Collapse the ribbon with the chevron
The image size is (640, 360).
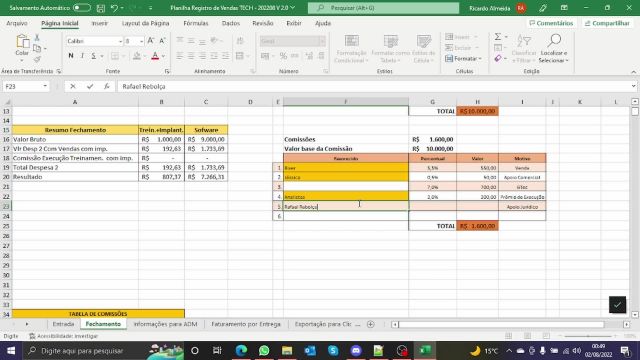633,72
